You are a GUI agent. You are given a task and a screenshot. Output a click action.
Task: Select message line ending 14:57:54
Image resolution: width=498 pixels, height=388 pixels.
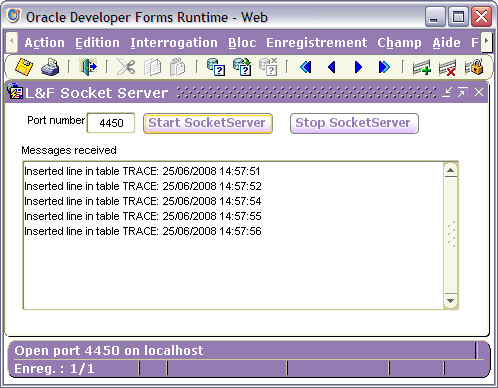click(x=143, y=201)
